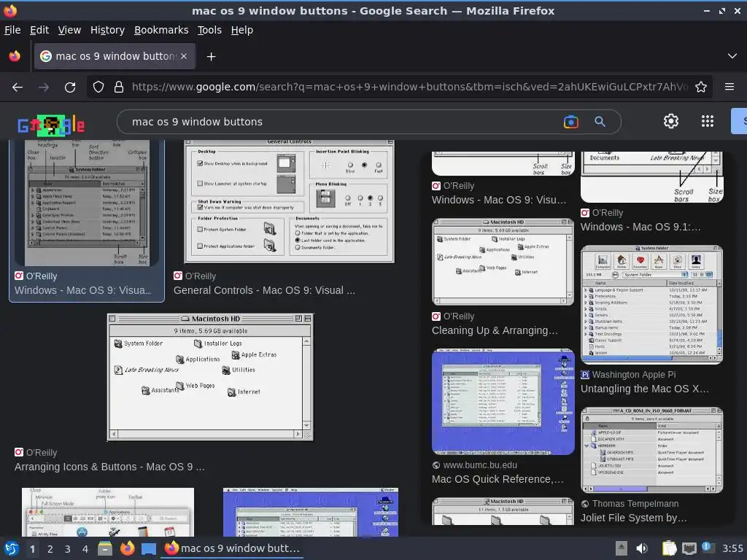Click the A_CD_ROM_IN_ISO_9660_FORMAT window thumbnail

(x=651, y=450)
